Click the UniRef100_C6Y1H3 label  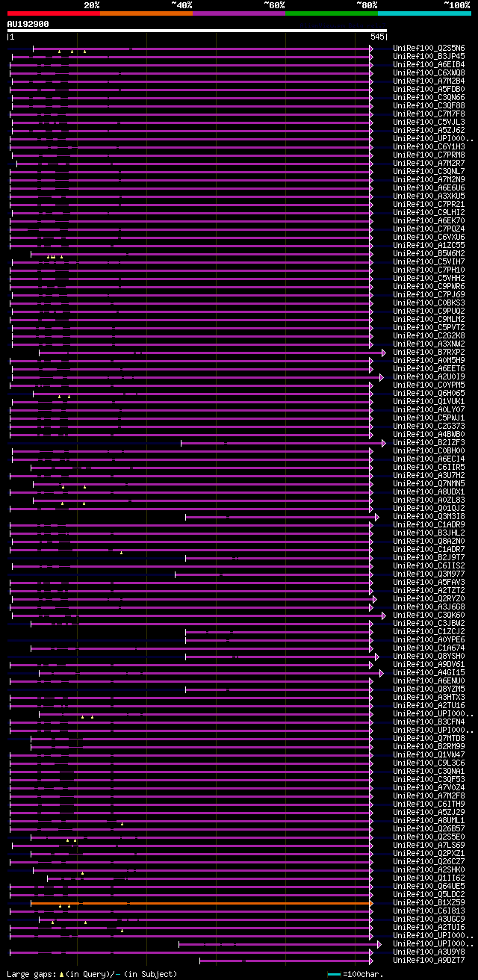point(429,147)
